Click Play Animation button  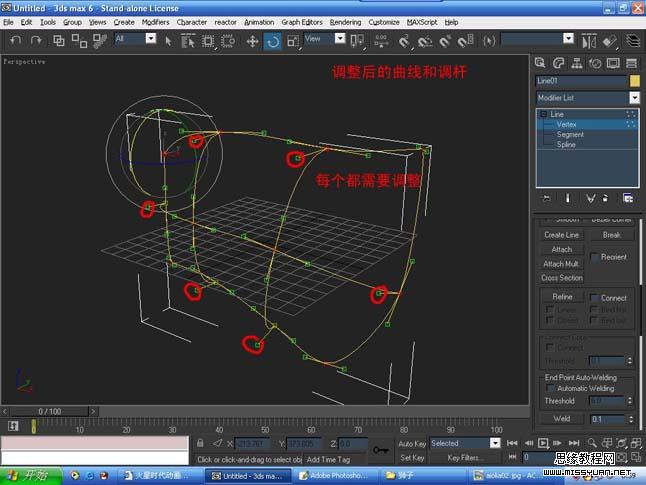tap(543, 443)
